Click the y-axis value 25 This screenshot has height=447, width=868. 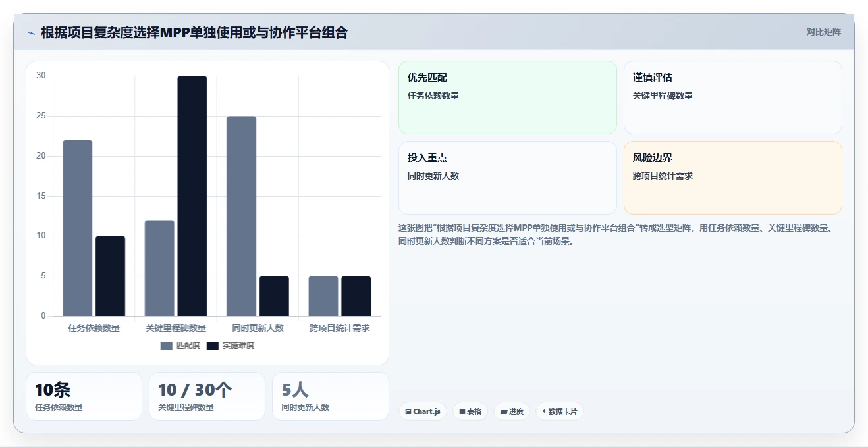pos(41,116)
